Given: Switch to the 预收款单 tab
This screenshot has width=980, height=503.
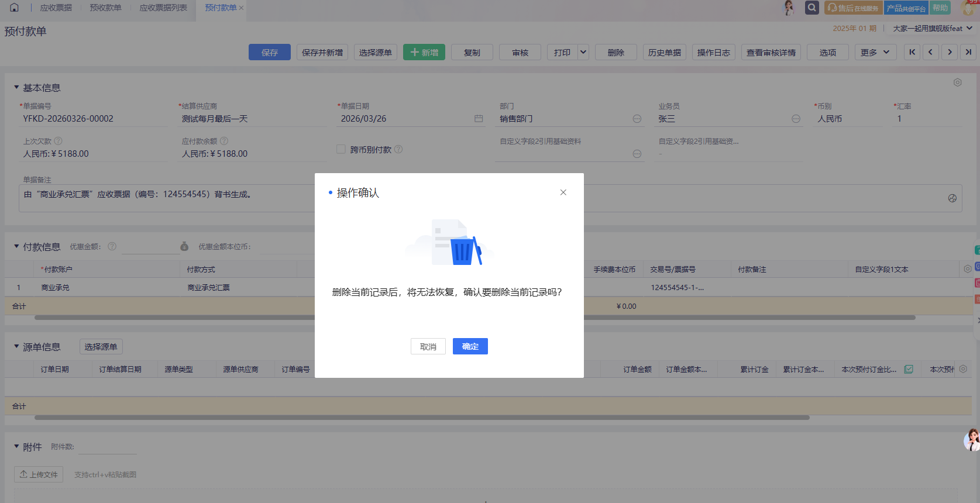Looking at the screenshot, I should pyautogui.click(x=106, y=8).
